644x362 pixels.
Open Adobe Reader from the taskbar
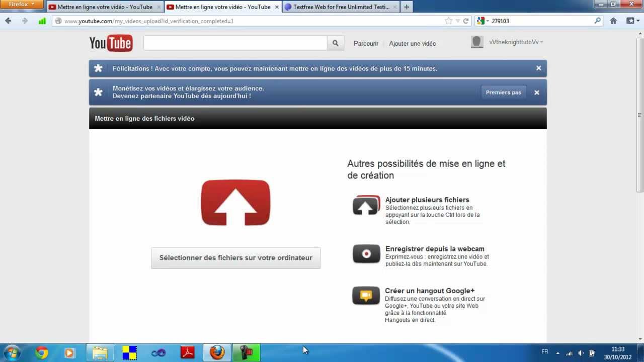pos(188,353)
